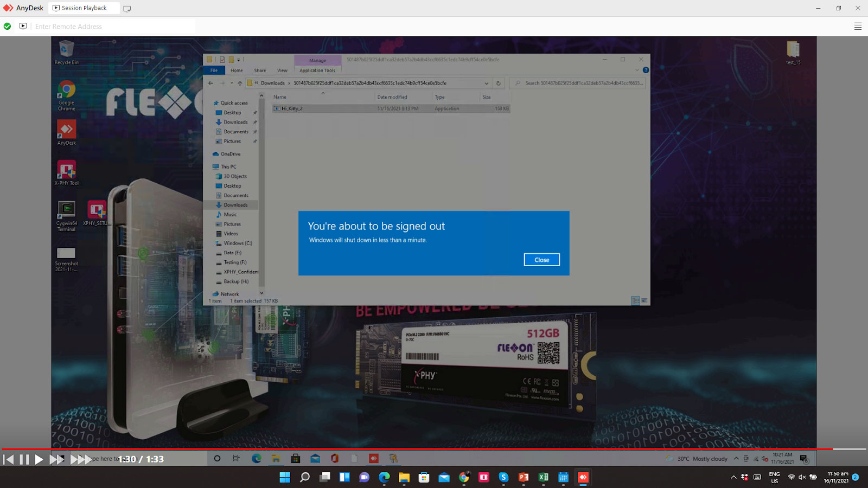Viewport: 868px width, 488px height.
Task: Open PowerPoint from the taskbar
Action: point(524,477)
